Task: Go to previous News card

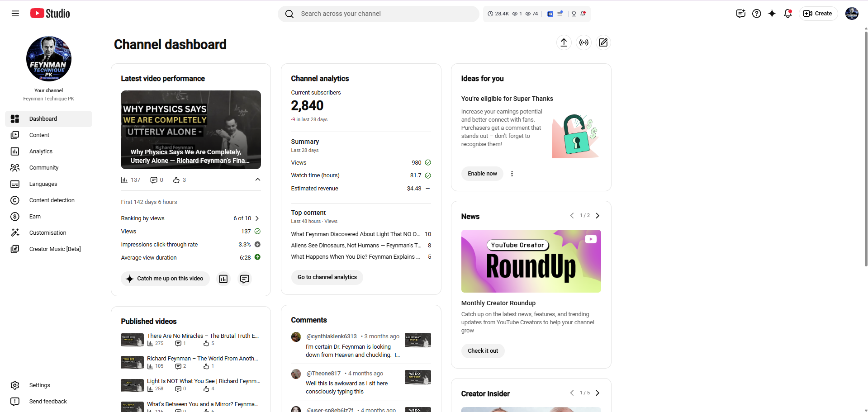Action: 572,216
